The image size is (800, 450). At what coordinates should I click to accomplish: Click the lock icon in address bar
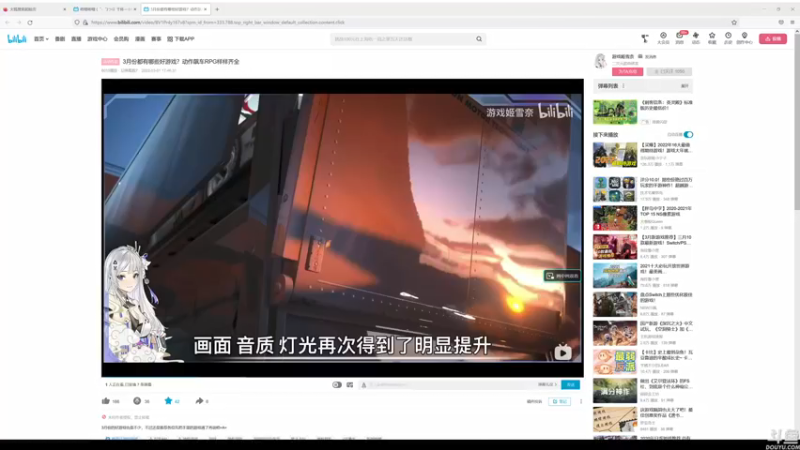(85, 22)
